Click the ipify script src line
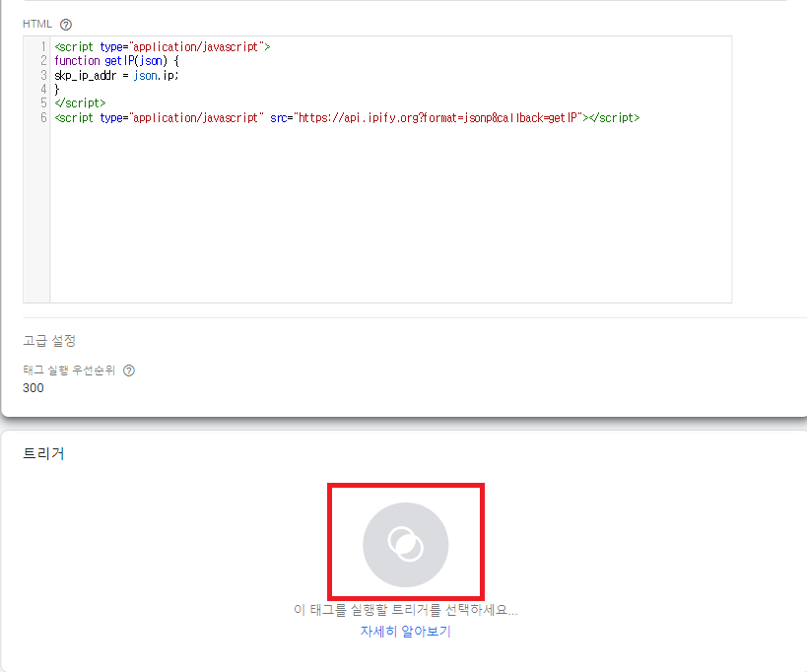 (x=347, y=118)
